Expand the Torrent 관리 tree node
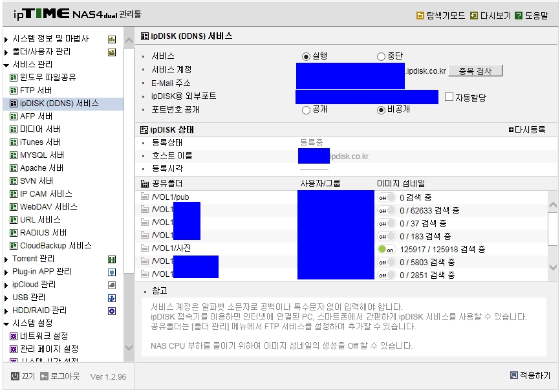The image size is (560, 392). click(6, 259)
